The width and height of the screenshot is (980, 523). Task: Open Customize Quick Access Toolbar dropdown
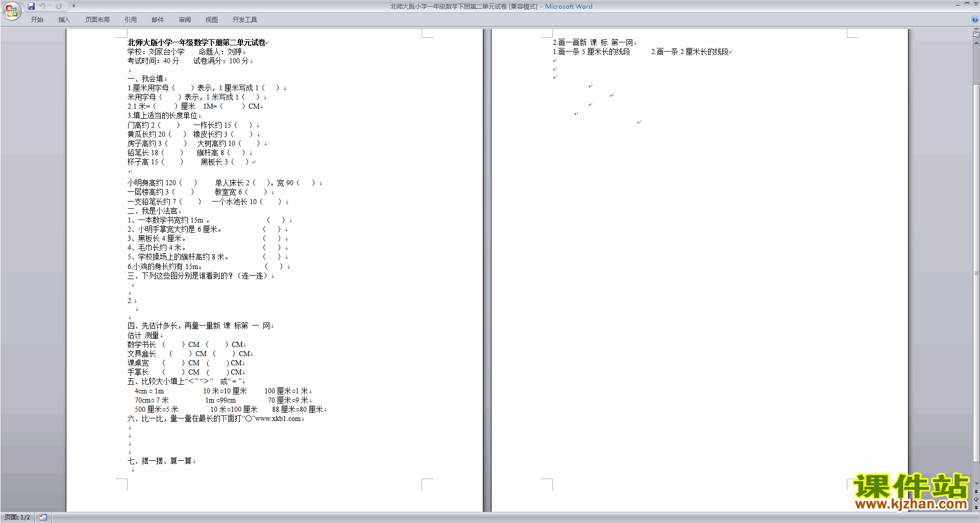point(73,6)
